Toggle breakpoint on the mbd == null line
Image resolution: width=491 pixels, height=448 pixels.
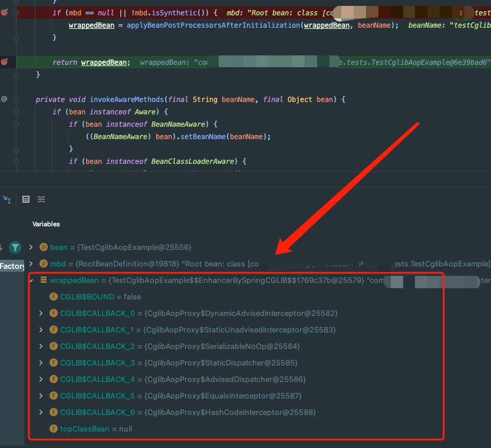(x=4, y=12)
